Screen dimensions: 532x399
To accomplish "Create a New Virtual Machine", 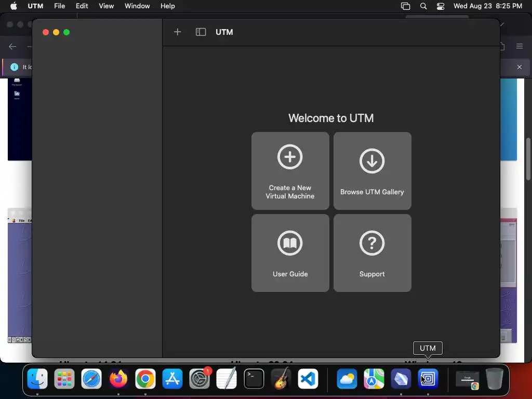I will [290, 170].
